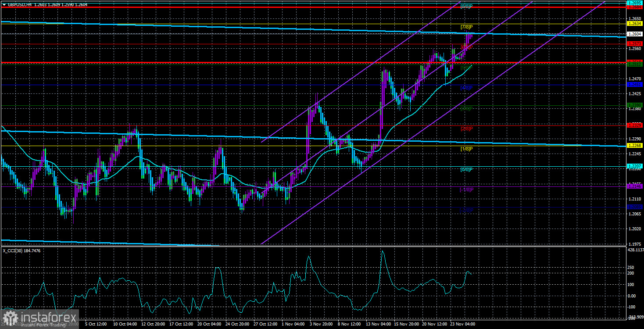This screenshot has width=644, height=329.
Task: Click the yellow 1.2268 level tag
Action: [634, 146]
